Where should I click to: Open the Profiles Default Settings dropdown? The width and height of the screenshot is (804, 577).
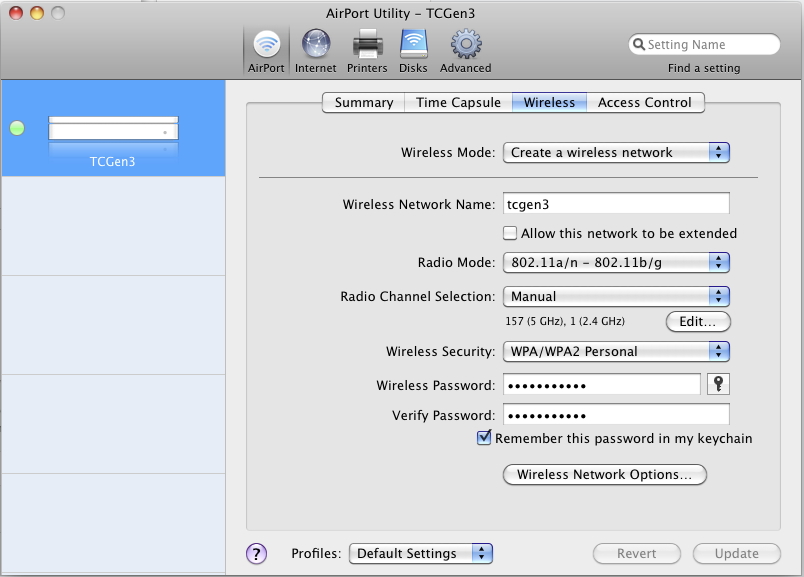(420, 553)
